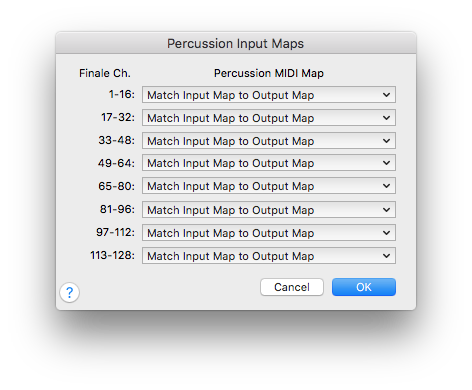
Task: Open the 1-16 Percussion MIDI Map dropdown
Action: tap(269, 95)
